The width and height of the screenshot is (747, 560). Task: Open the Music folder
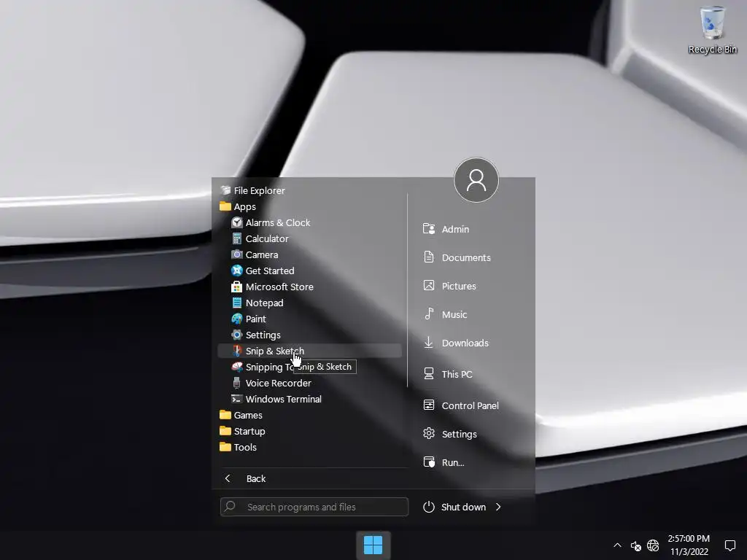click(446, 315)
